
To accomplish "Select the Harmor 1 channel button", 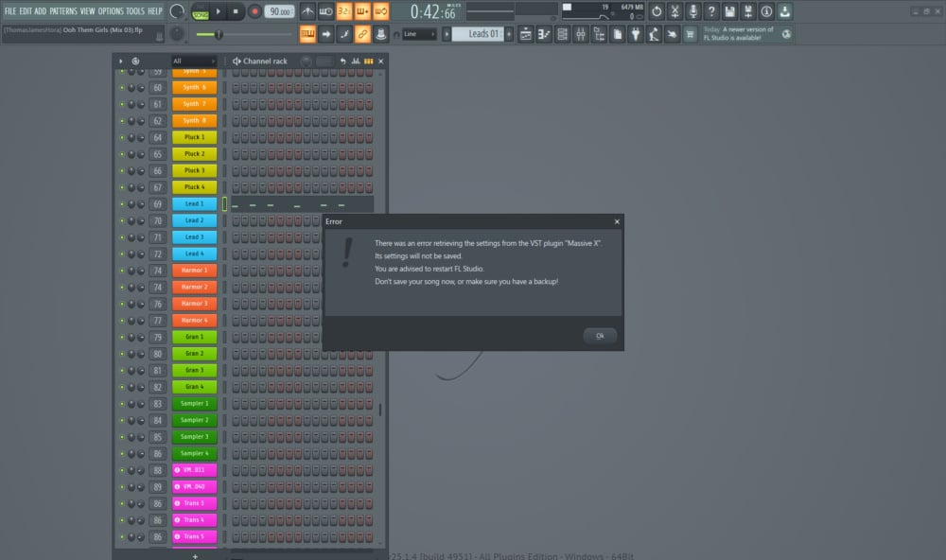I will coord(194,271).
